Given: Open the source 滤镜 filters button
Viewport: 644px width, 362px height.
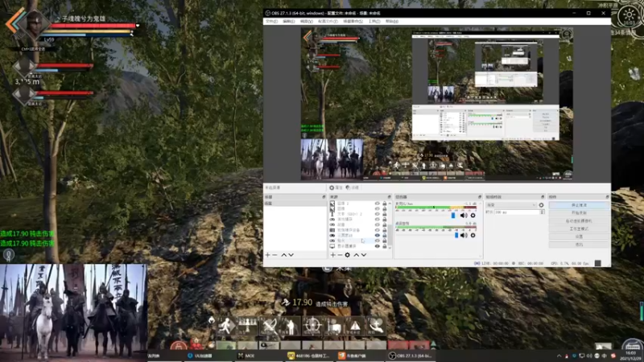Looking at the screenshot, I should 353,187.
